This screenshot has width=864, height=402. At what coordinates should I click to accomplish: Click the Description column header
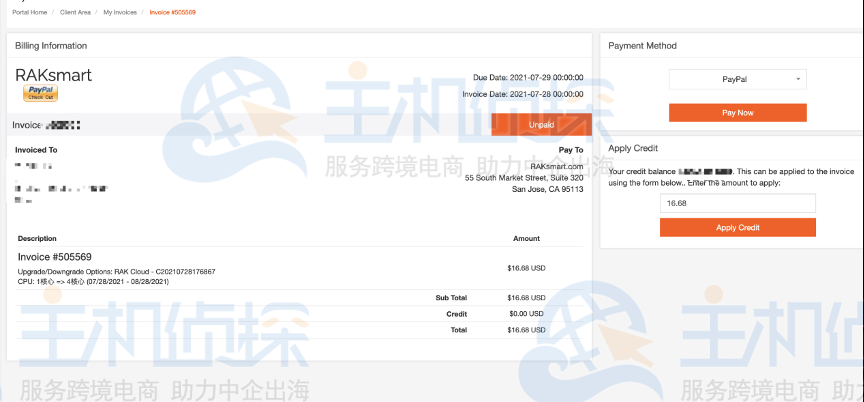click(x=37, y=239)
